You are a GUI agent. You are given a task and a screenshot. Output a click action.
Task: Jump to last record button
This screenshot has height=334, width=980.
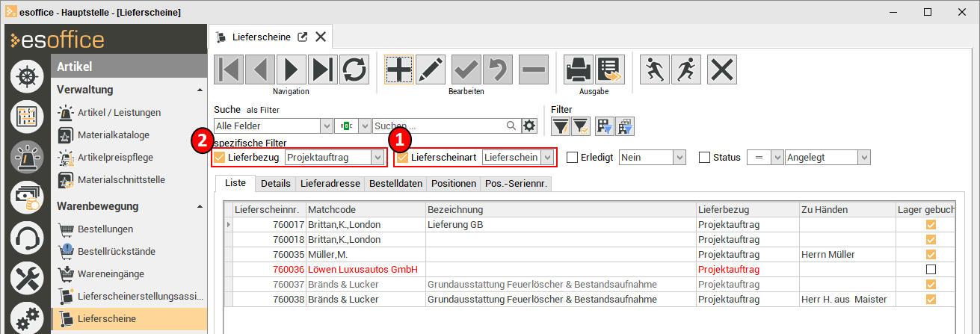click(323, 69)
